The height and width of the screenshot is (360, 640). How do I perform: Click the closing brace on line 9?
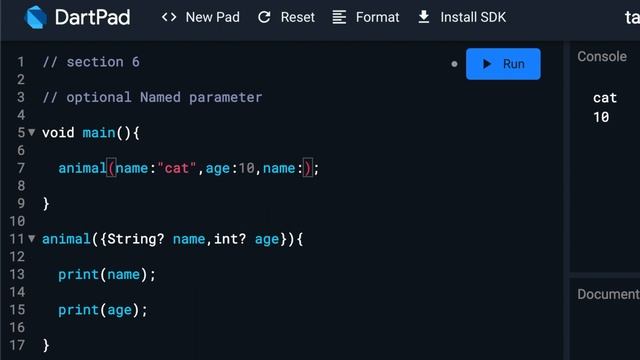click(x=46, y=204)
